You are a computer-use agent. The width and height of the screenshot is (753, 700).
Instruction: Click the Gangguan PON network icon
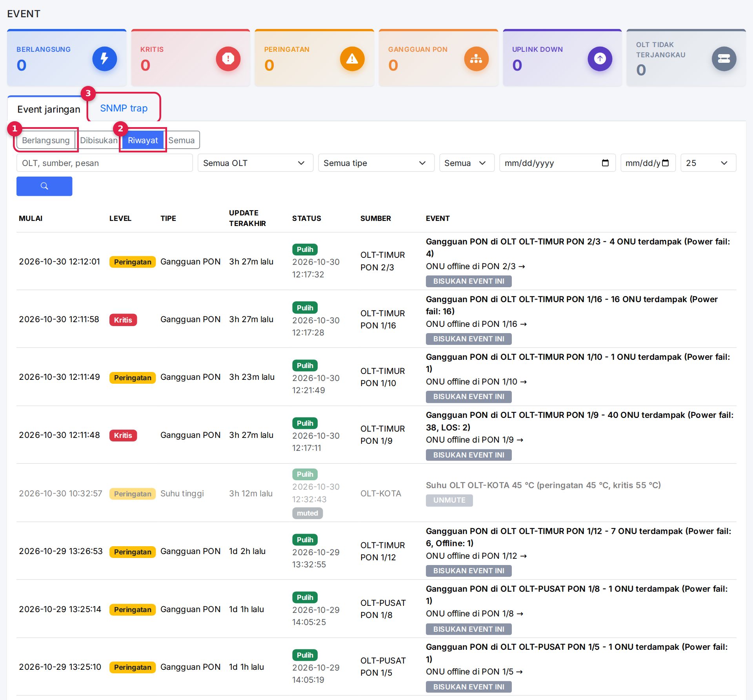(476, 59)
